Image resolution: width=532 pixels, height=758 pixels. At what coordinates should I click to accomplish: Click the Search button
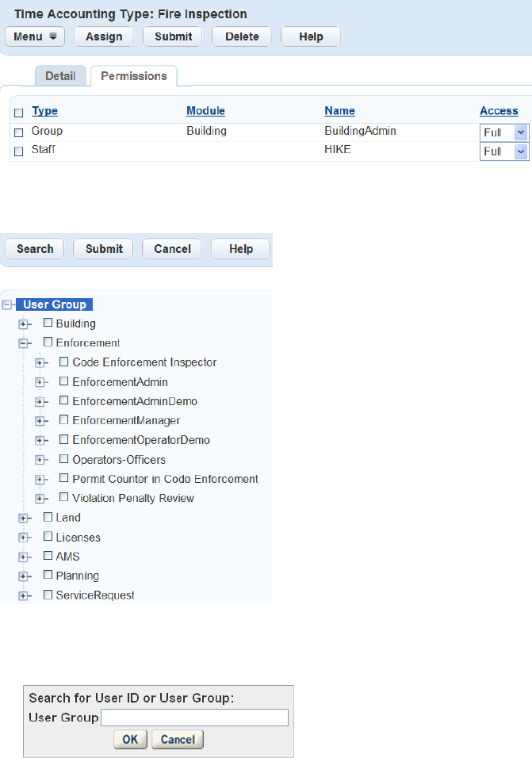point(35,249)
